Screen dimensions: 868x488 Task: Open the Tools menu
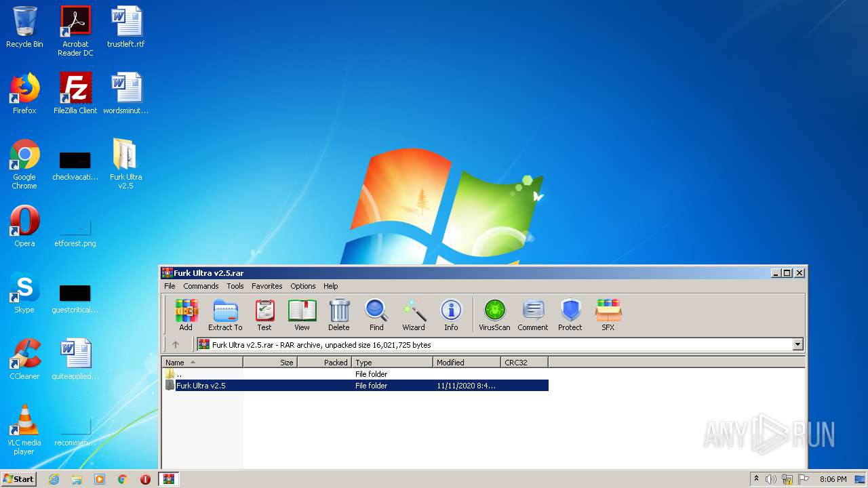click(x=235, y=286)
